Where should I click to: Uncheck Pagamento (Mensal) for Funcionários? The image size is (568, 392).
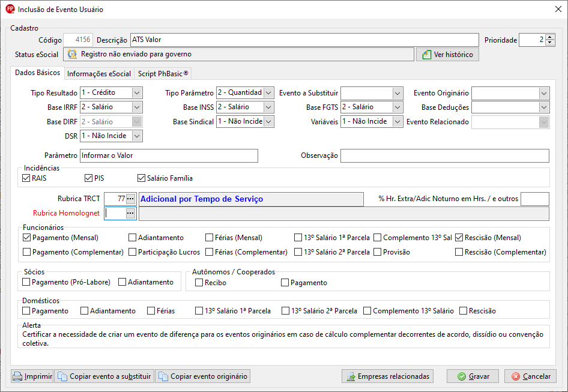(x=26, y=238)
